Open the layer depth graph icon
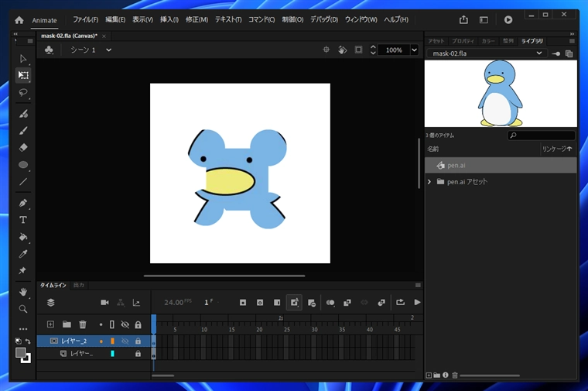Image resolution: width=588 pixels, height=391 pixels. (x=136, y=303)
